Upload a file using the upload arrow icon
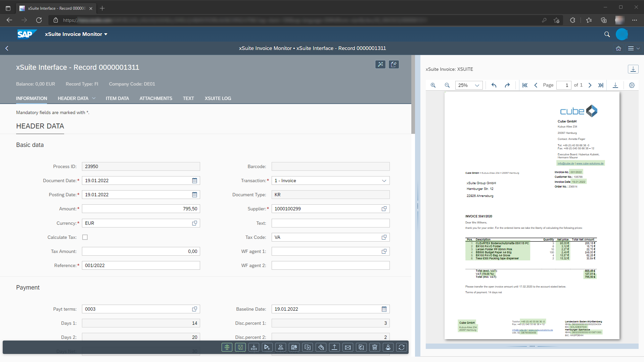 334,347
